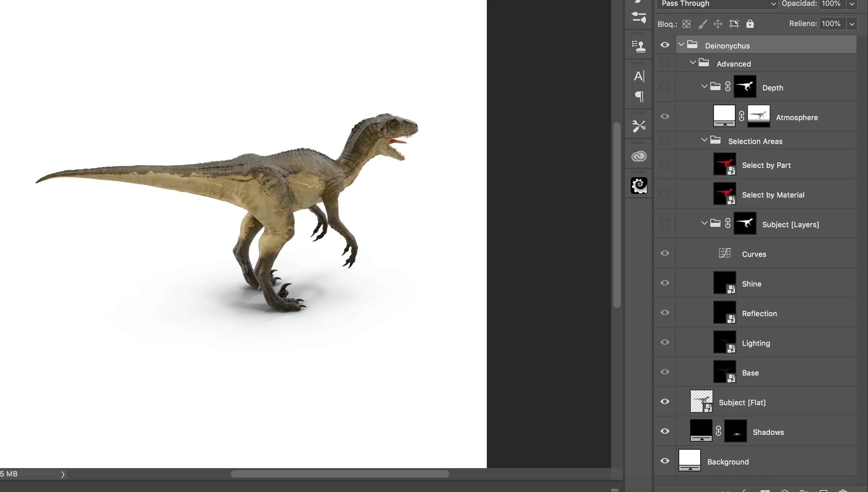Screen dimensions: 868x492
Task: Open the Clone Source panel icon
Action: click(639, 46)
